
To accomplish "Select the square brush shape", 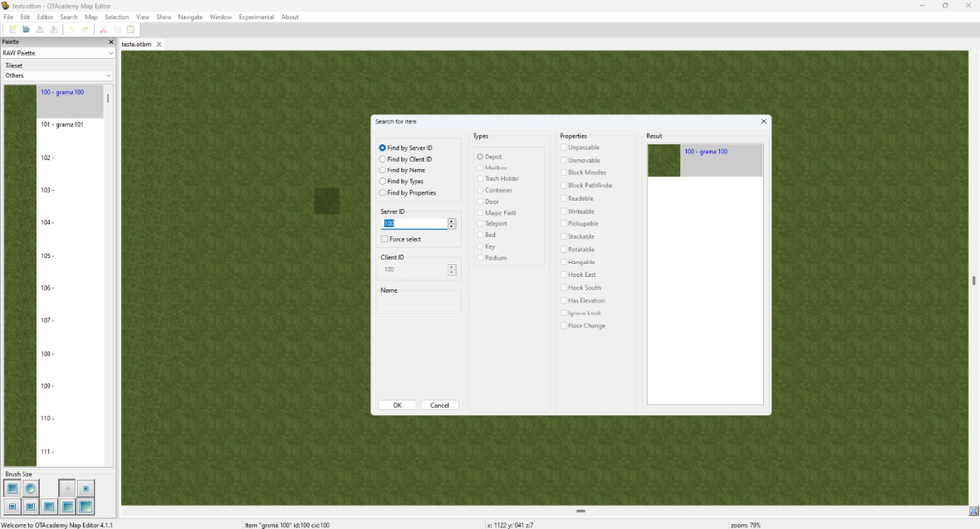I will pos(12,488).
